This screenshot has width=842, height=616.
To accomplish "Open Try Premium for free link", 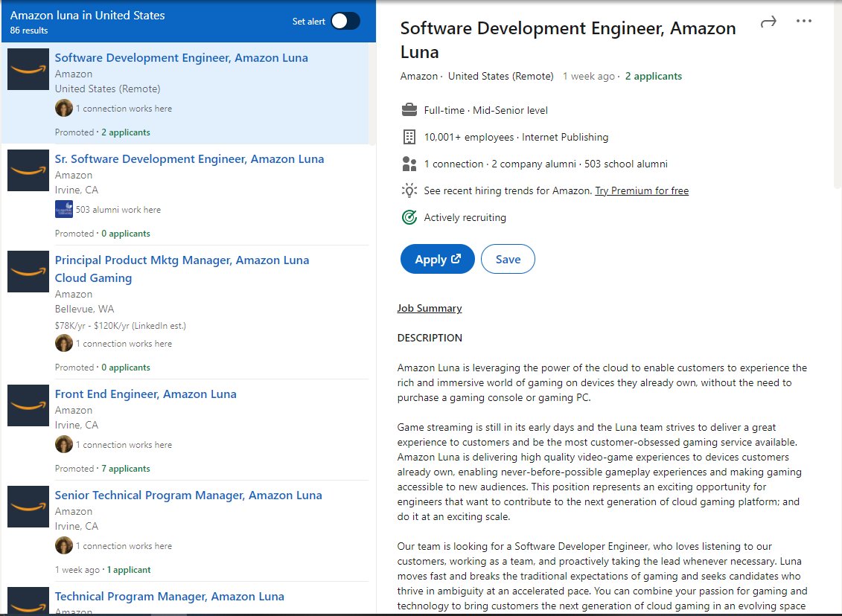I will 642,190.
